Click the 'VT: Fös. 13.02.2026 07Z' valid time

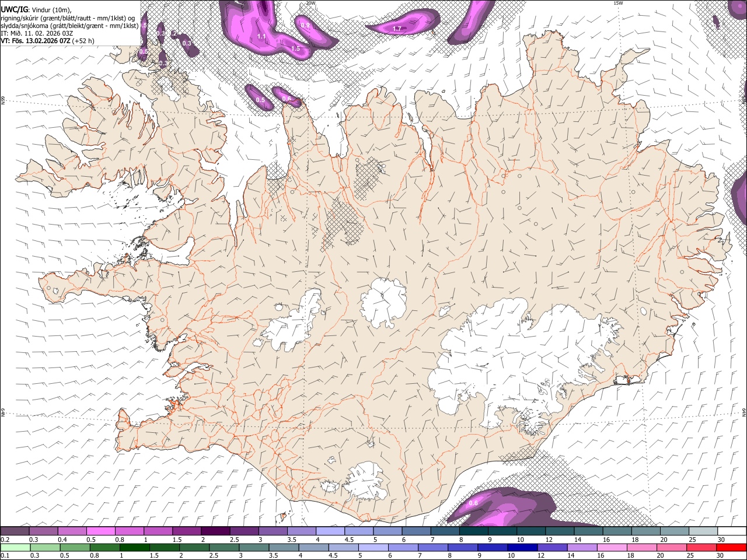tap(36, 41)
